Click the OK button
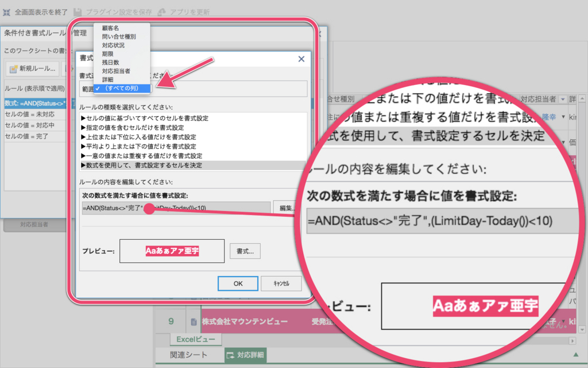588x368 pixels. (x=237, y=283)
